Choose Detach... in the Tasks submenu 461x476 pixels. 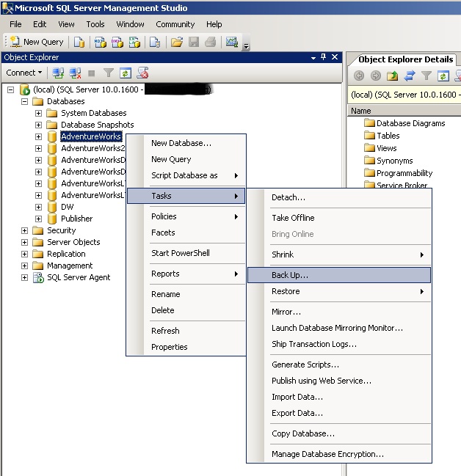(x=339, y=197)
